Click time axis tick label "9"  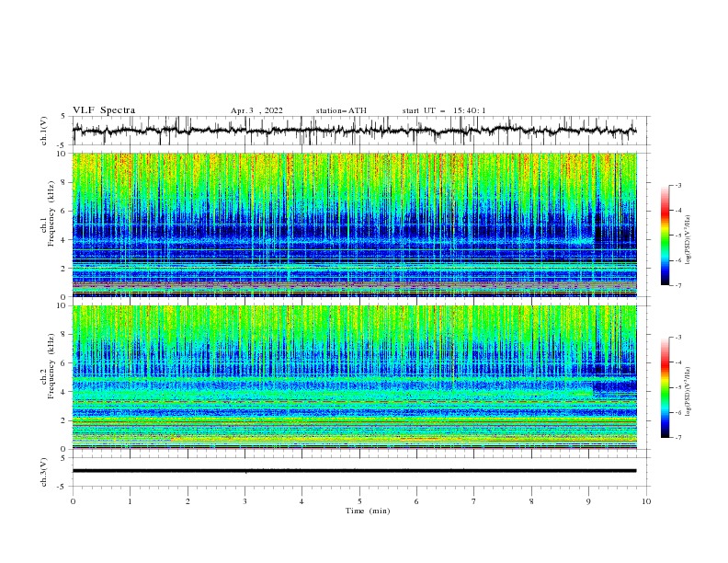588,501
